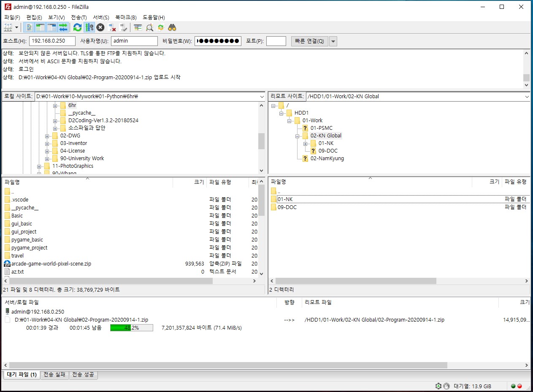Open the 북마크(B) menu
The image size is (533, 392).
point(126,17)
